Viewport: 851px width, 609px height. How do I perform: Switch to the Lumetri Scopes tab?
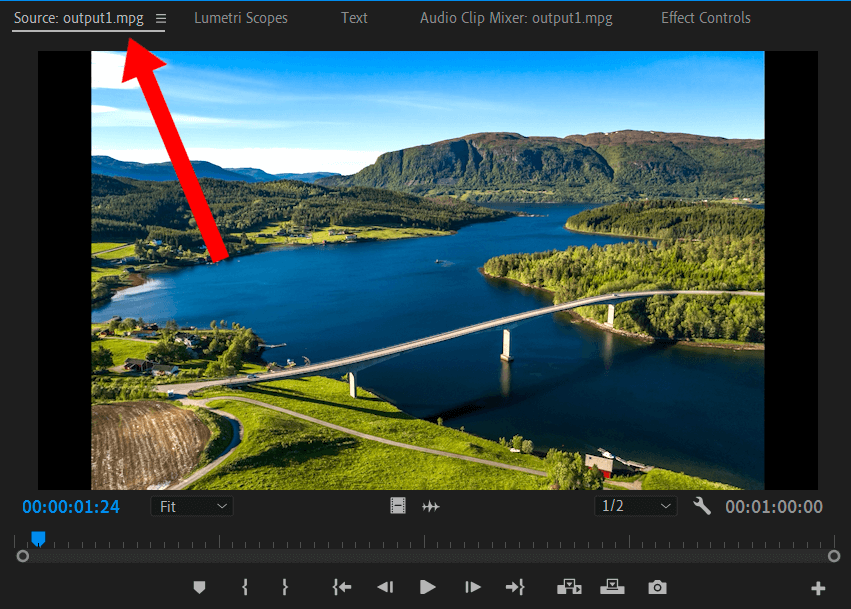[240, 18]
